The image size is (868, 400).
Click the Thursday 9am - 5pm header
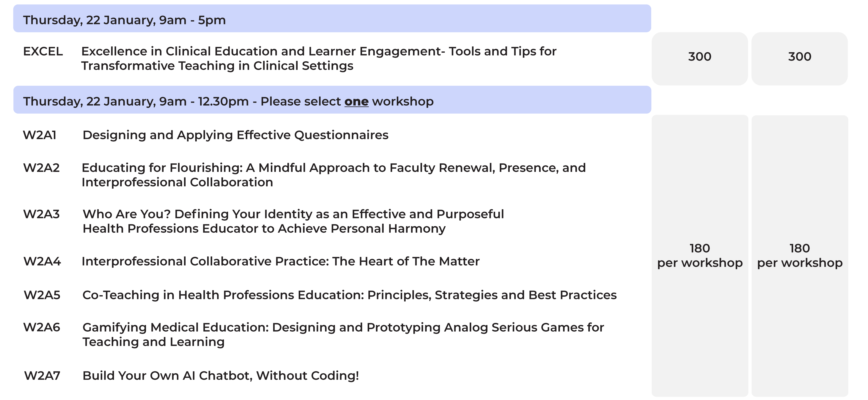pos(124,20)
